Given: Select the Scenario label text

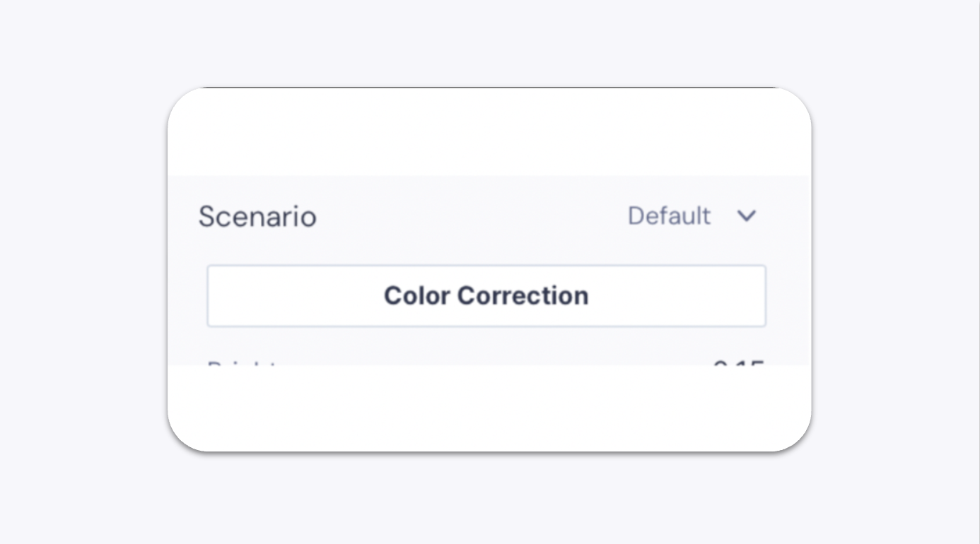Looking at the screenshot, I should [257, 216].
